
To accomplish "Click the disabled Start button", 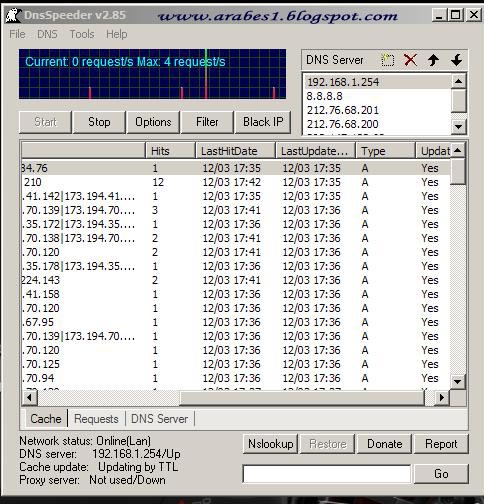I will 45,122.
